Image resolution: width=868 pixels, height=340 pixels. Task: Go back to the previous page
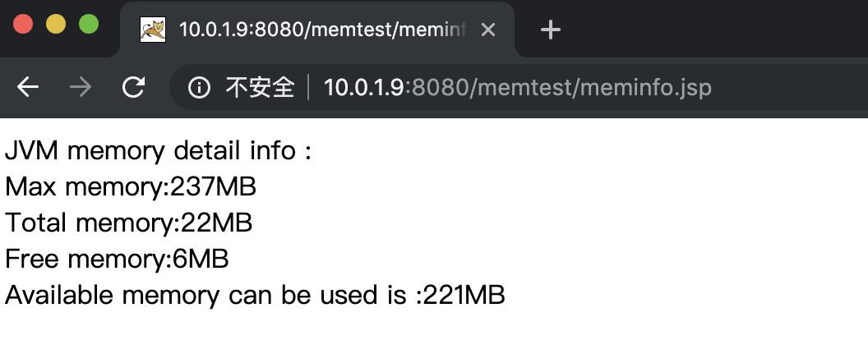click(28, 87)
